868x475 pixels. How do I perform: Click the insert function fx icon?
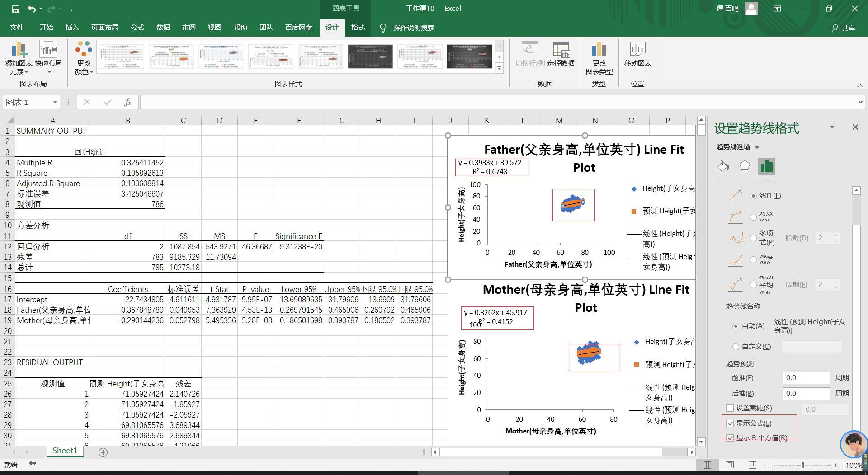[x=127, y=102]
